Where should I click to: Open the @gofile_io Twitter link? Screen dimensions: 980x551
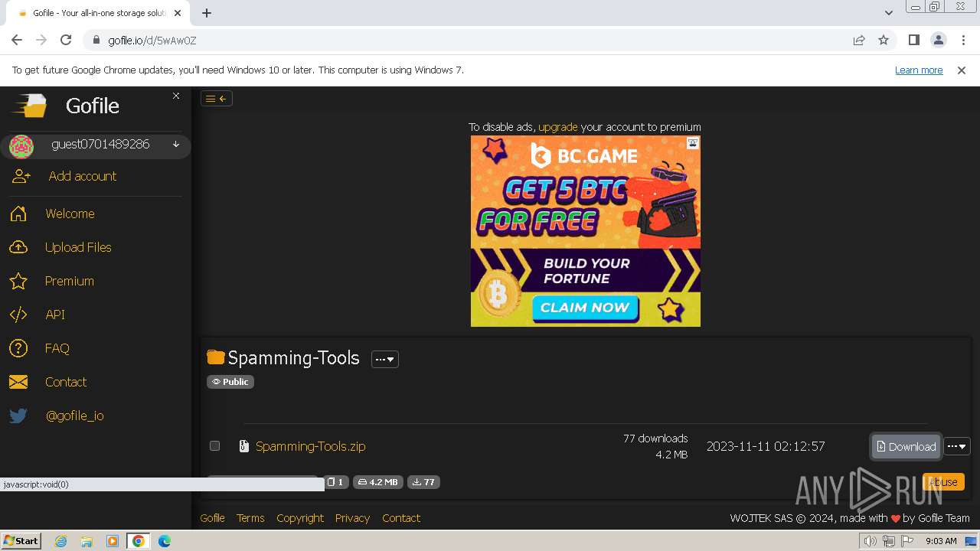tap(75, 416)
